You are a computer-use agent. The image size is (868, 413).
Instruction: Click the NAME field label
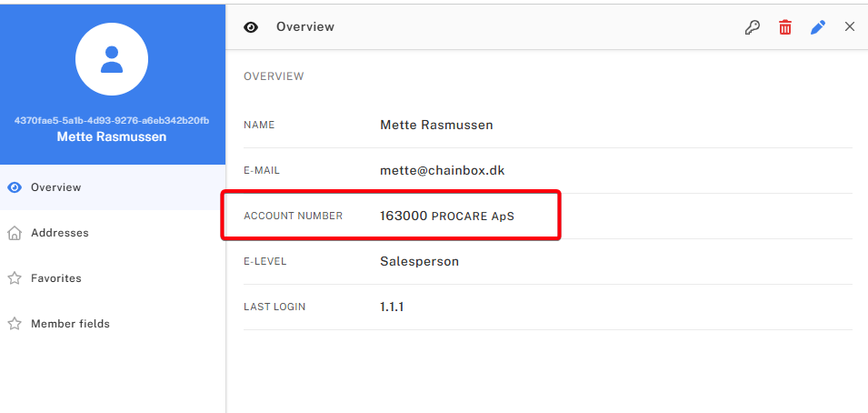tap(259, 126)
